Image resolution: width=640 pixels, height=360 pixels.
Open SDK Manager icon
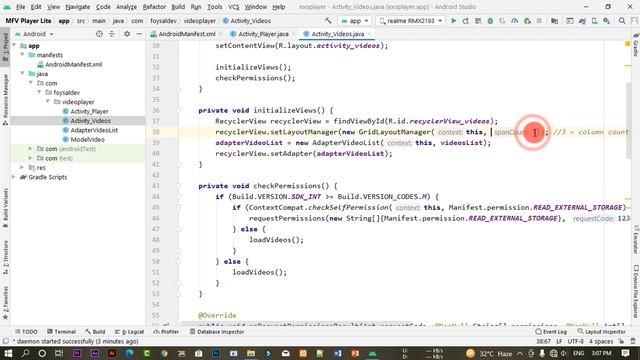pos(607,20)
